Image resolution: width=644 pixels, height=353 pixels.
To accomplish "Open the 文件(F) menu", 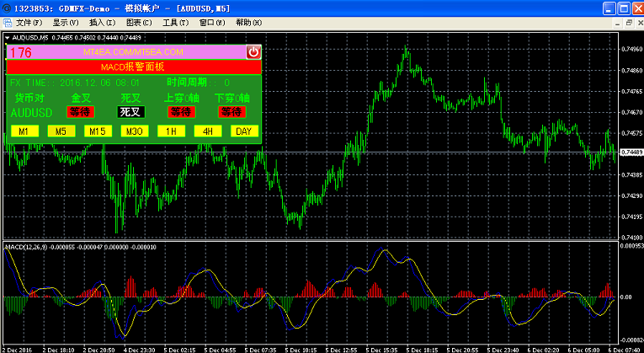I will coord(29,23).
